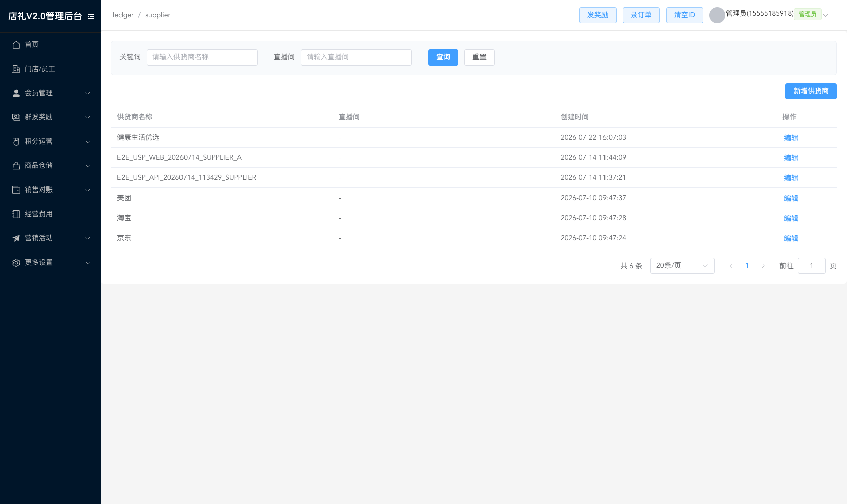Click the 录订单 button
This screenshot has width=847, height=504.
(x=641, y=15)
